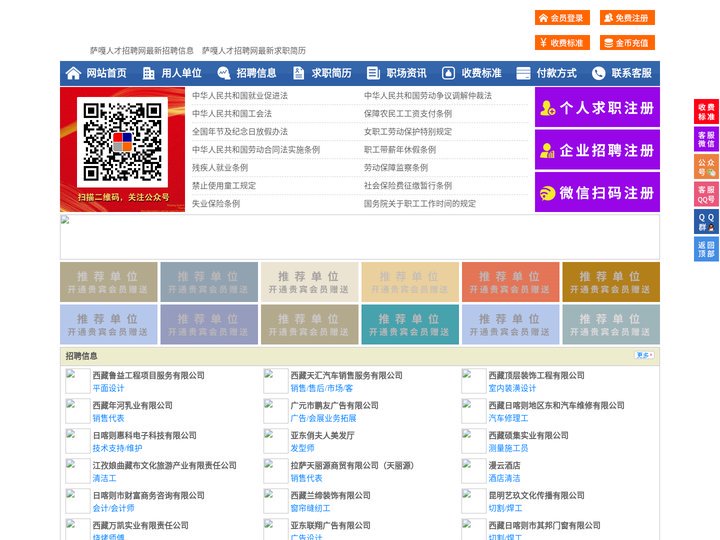Click the dark golden 推荐单位 tile
Viewport: 720px width, 540px height.
point(611,282)
